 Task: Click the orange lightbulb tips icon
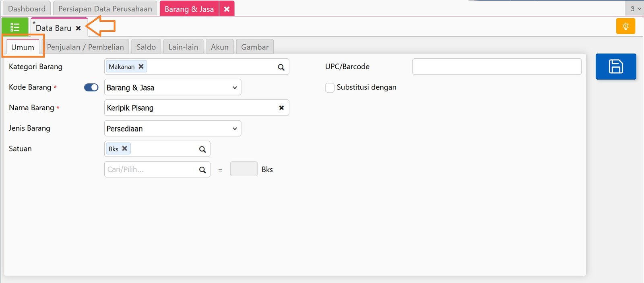click(625, 26)
